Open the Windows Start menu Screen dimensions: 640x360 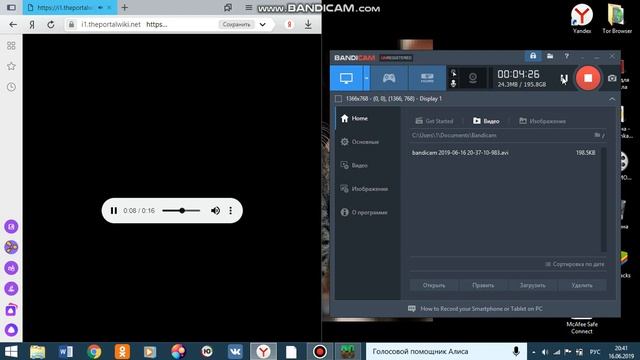(x=11, y=351)
